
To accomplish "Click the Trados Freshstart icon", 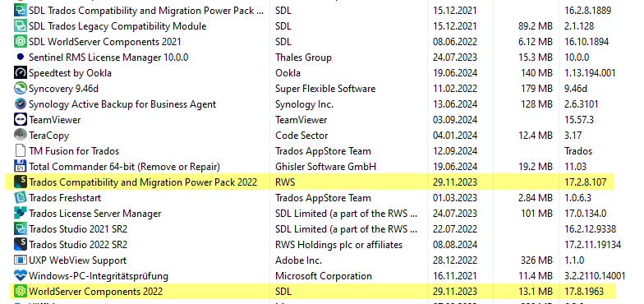I will (x=20, y=197).
